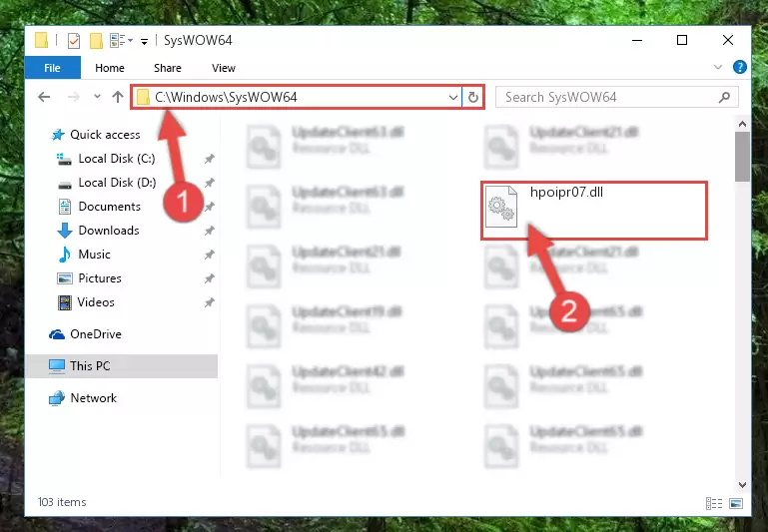Open the recent locations dropdown
This screenshot has height=532, width=768.
pyautogui.click(x=98, y=97)
